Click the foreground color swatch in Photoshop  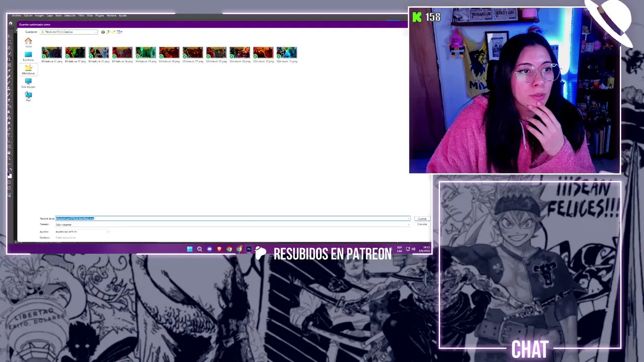[x=9, y=174]
